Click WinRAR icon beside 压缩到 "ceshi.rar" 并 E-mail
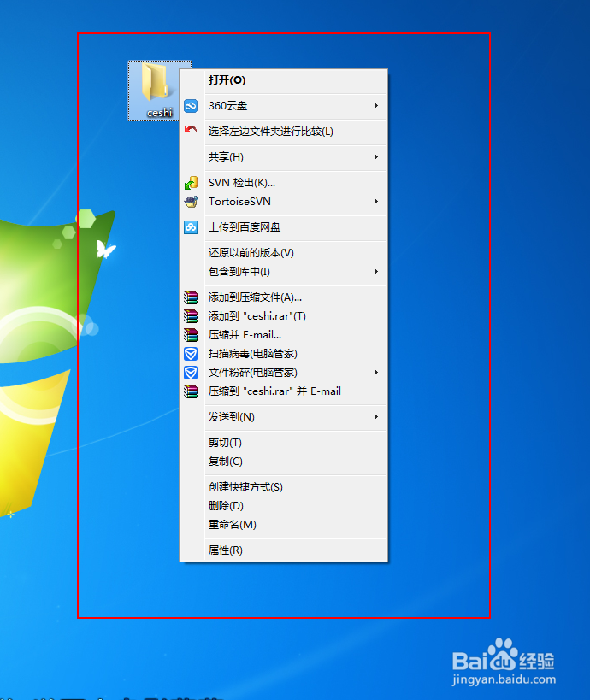Image resolution: width=590 pixels, height=700 pixels. [x=191, y=391]
